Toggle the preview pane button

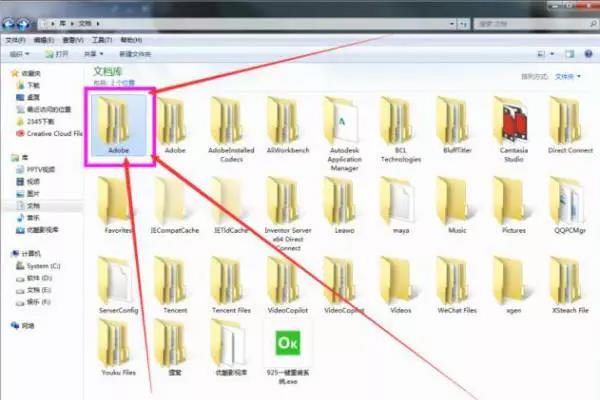tap(569, 54)
